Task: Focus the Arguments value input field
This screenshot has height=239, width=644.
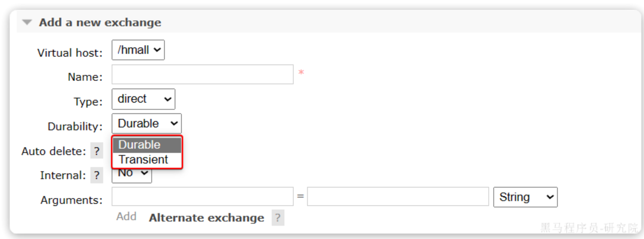Action: pos(398,197)
